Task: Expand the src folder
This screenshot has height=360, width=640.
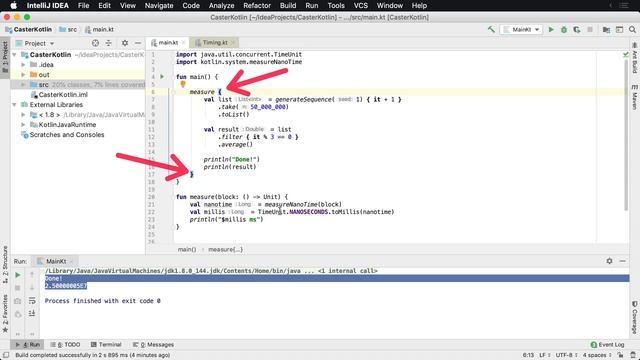Action: (x=23, y=84)
